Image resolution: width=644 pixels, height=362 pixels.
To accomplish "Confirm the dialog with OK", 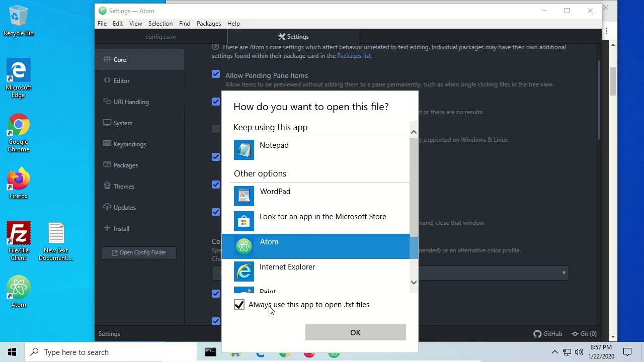I will pos(356,332).
